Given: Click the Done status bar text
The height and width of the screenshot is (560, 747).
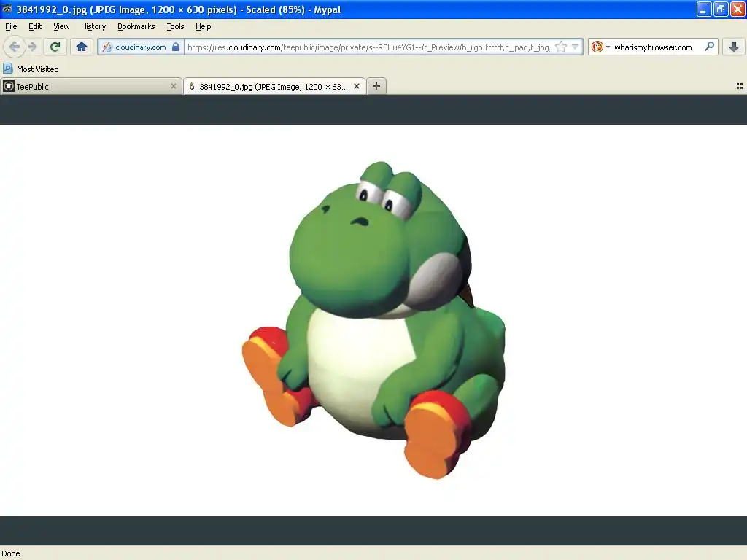Looking at the screenshot, I should (x=11, y=553).
